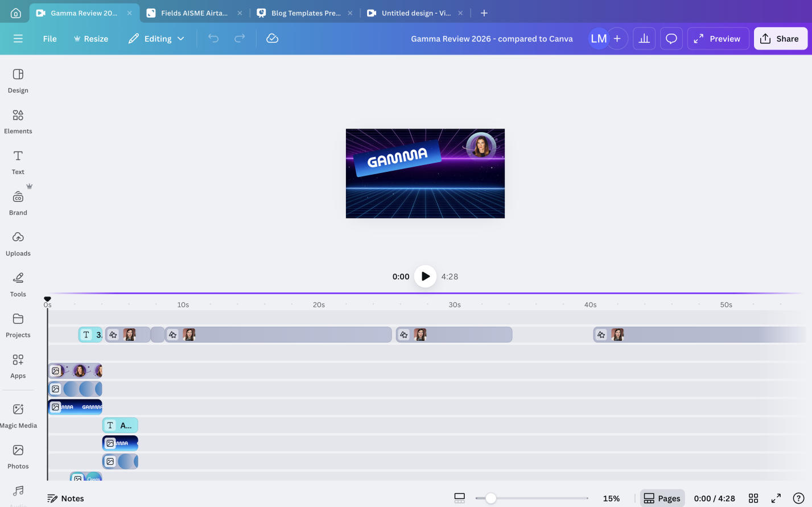Open the 15% zoom level selector
The height and width of the screenshot is (507, 812).
click(611, 498)
